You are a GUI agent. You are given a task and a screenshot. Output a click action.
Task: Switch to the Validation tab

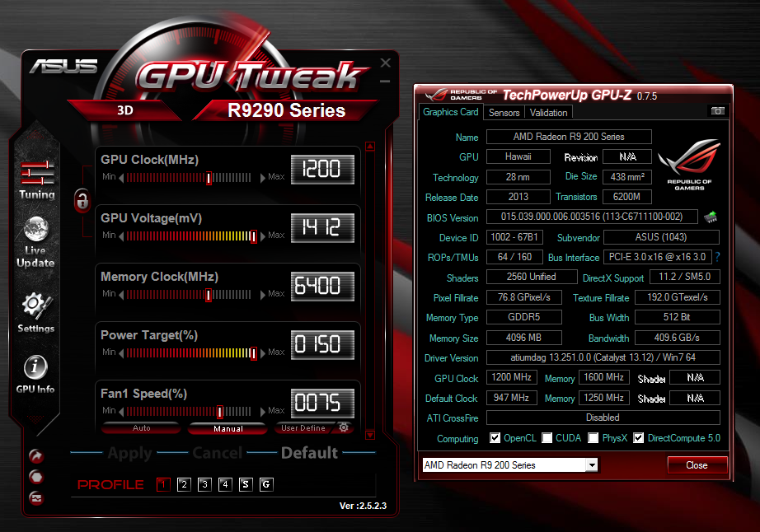(548, 113)
